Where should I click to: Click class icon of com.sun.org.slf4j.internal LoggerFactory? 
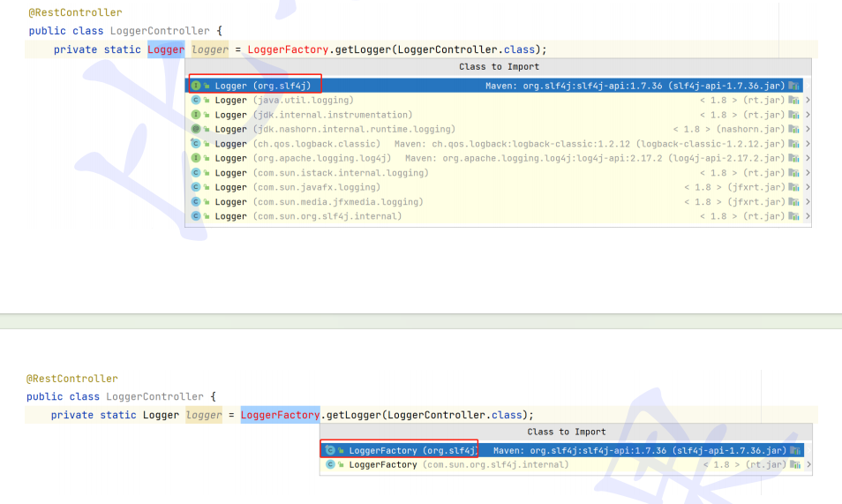pos(330,464)
